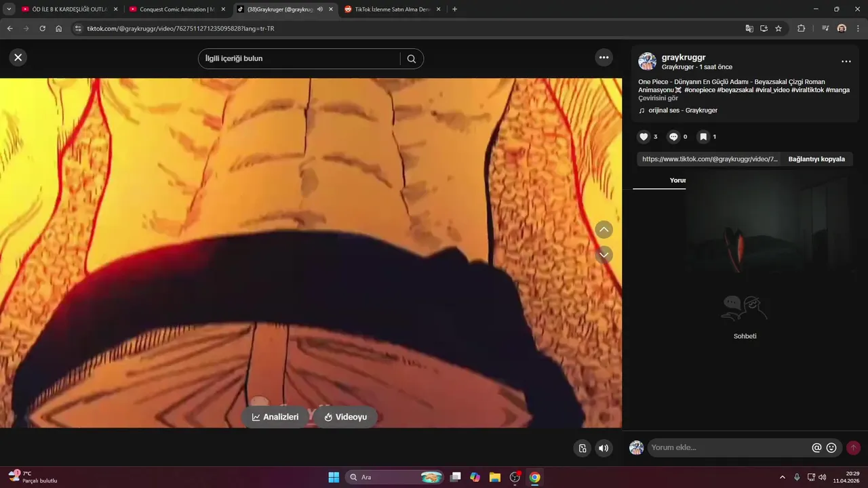This screenshot has width=868, height=488.
Task: Open comments via speech bubble icon
Action: pyautogui.click(x=673, y=137)
